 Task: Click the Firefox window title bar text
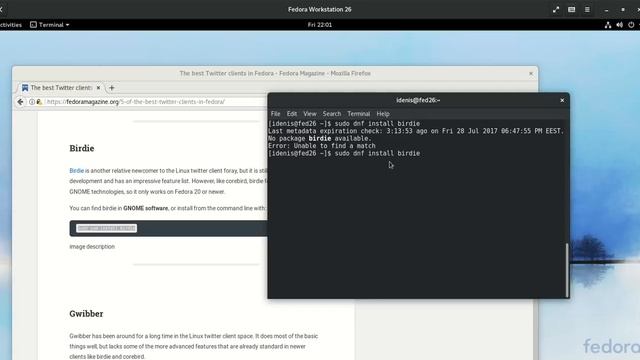(275, 73)
